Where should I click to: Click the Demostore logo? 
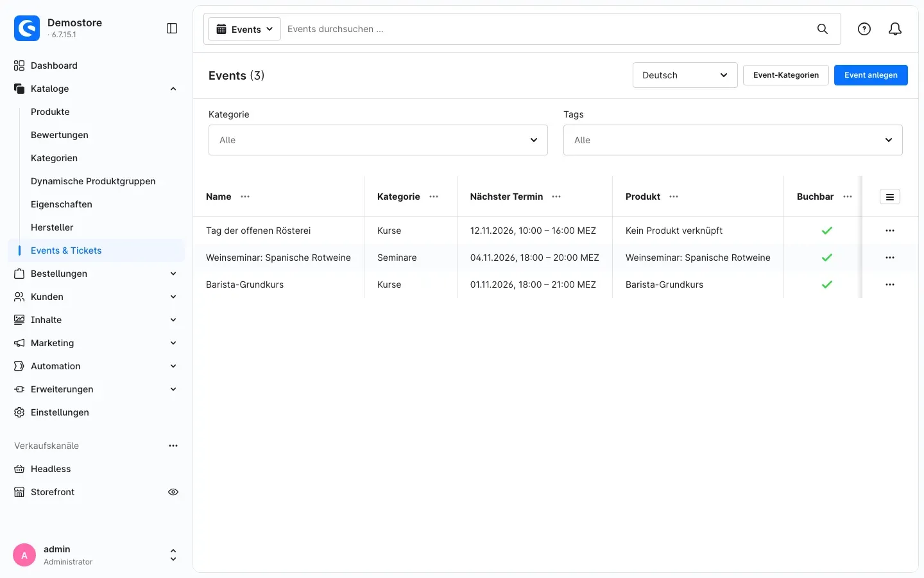[27, 28]
